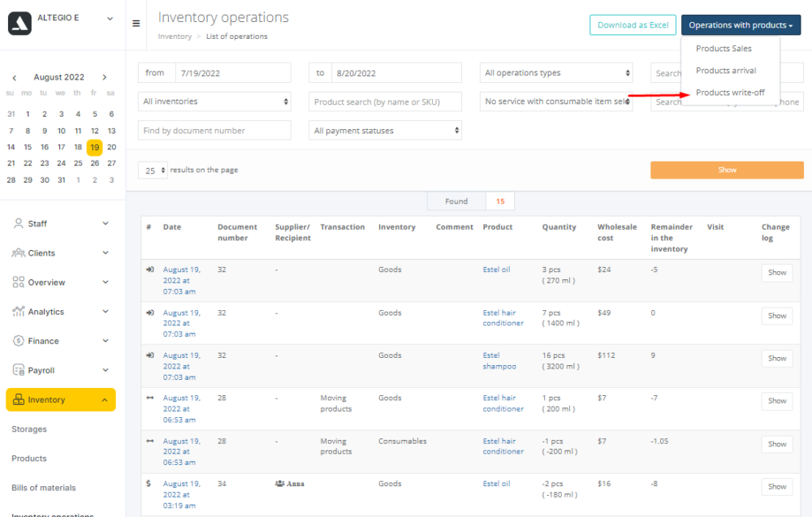Select August 25 in the calendar
Screen dimensions: 812x517
(78, 163)
